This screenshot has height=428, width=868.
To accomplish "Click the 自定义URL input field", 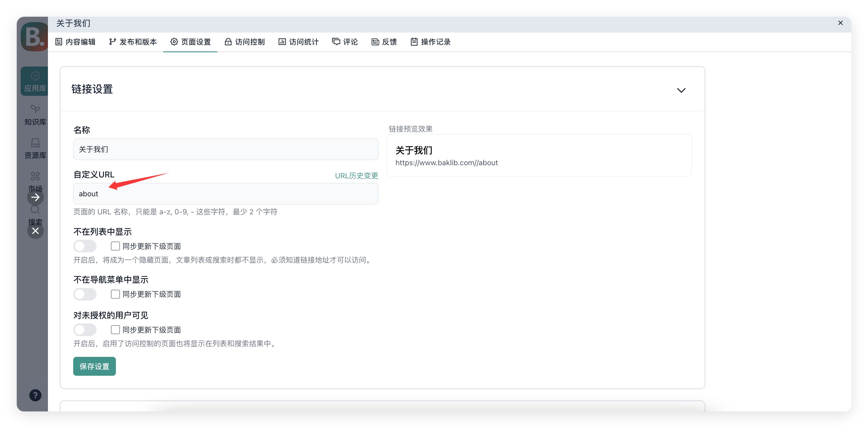I will tap(225, 194).
